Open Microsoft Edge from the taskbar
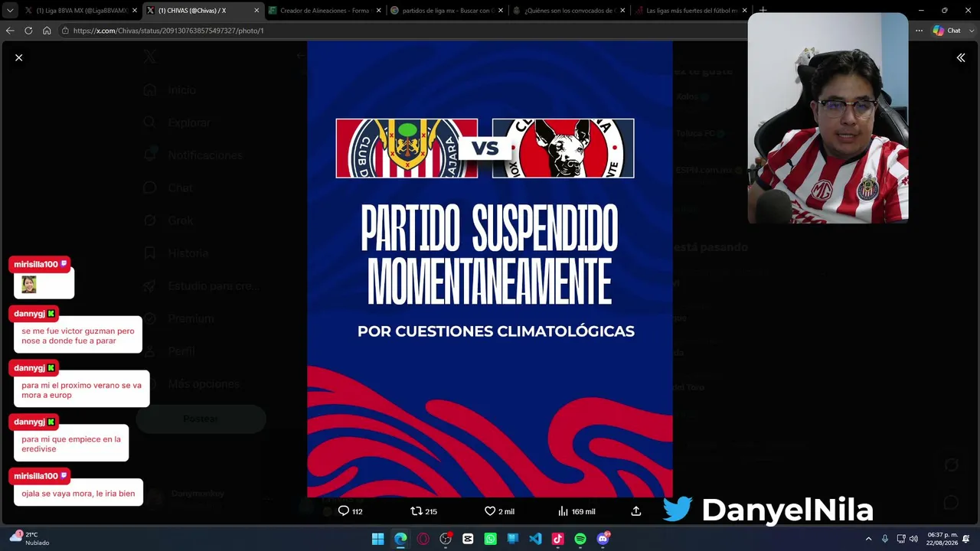This screenshot has height=551, width=980. [x=400, y=539]
